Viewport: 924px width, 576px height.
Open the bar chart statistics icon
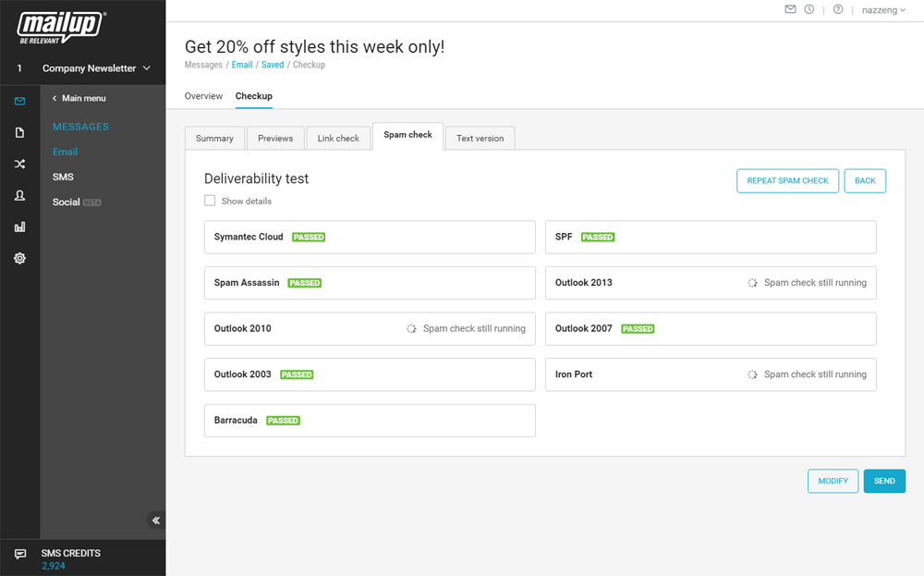click(x=19, y=227)
